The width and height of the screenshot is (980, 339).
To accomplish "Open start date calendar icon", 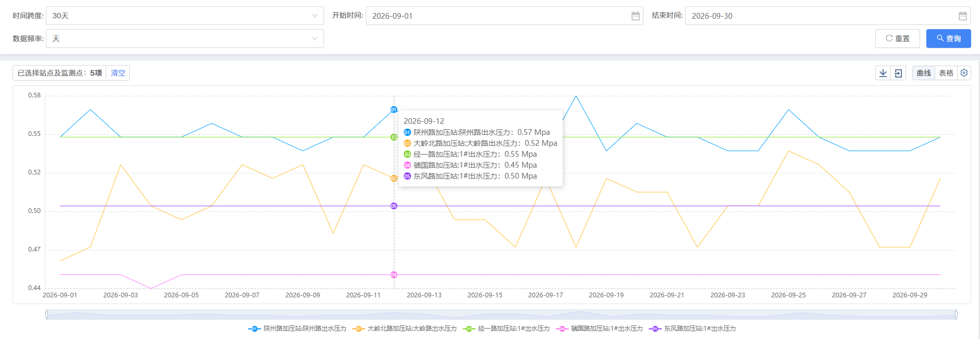I will point(635,16).
